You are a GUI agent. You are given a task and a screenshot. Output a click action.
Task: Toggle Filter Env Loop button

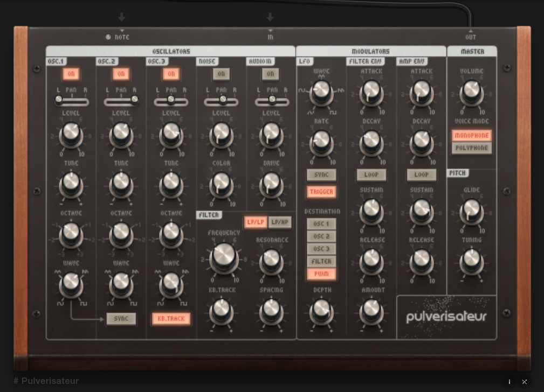[x=371, y=174]
